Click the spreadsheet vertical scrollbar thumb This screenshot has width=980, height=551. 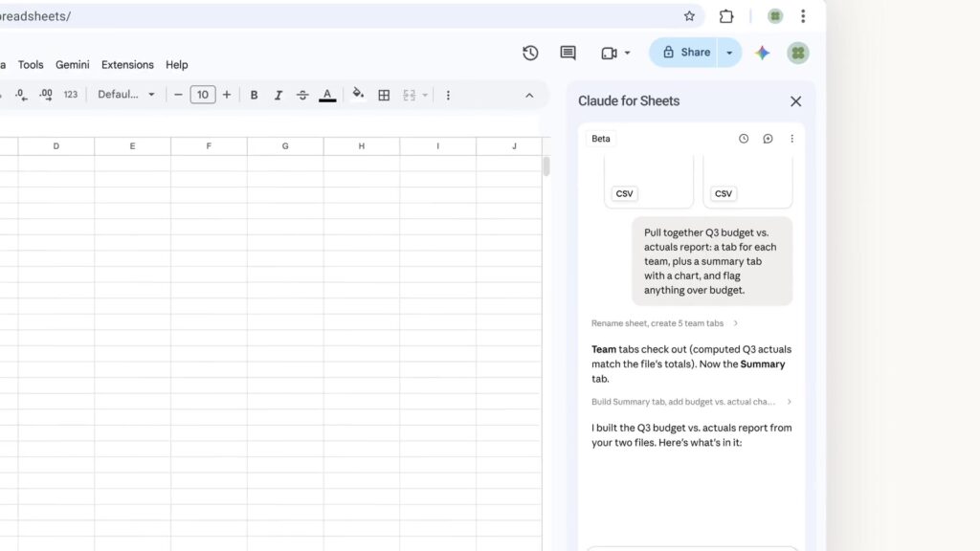pyautogui.click(x=546, y=166)
